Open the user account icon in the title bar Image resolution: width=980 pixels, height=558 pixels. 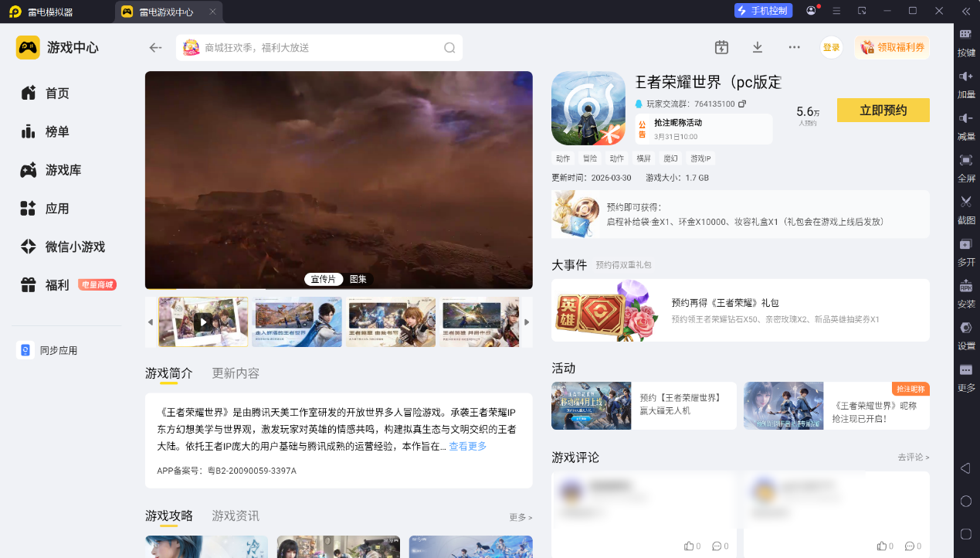coord(811,11)
